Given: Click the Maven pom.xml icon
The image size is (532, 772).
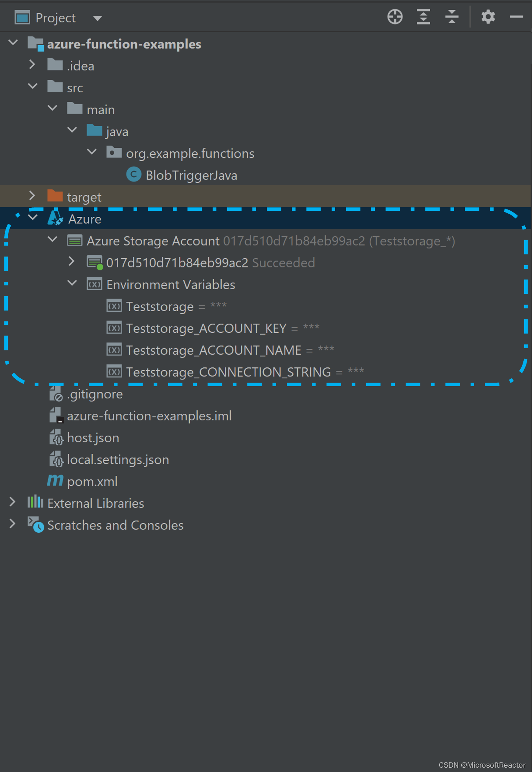Looking at the screenshot, I should (55, 480).
